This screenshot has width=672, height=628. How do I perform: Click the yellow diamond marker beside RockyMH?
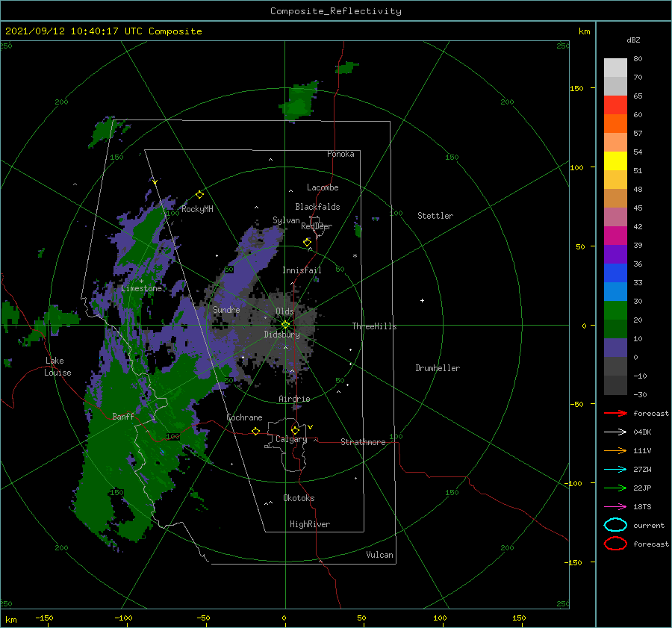199,195
